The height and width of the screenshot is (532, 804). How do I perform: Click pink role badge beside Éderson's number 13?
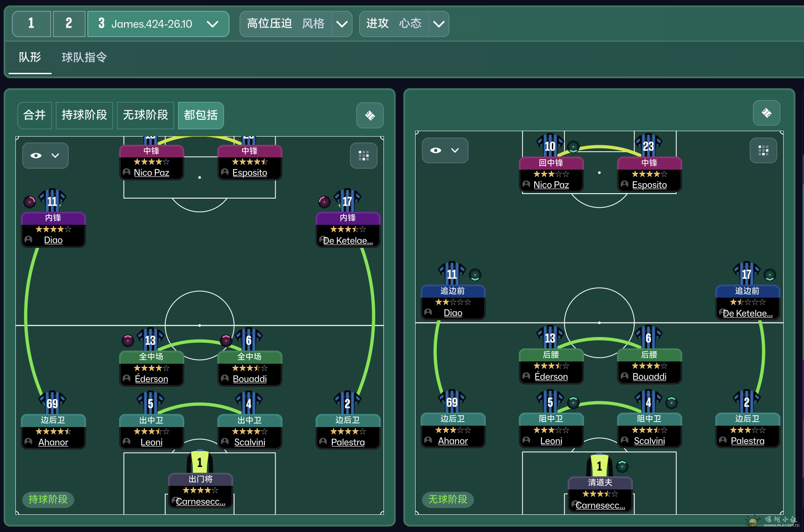128,340
